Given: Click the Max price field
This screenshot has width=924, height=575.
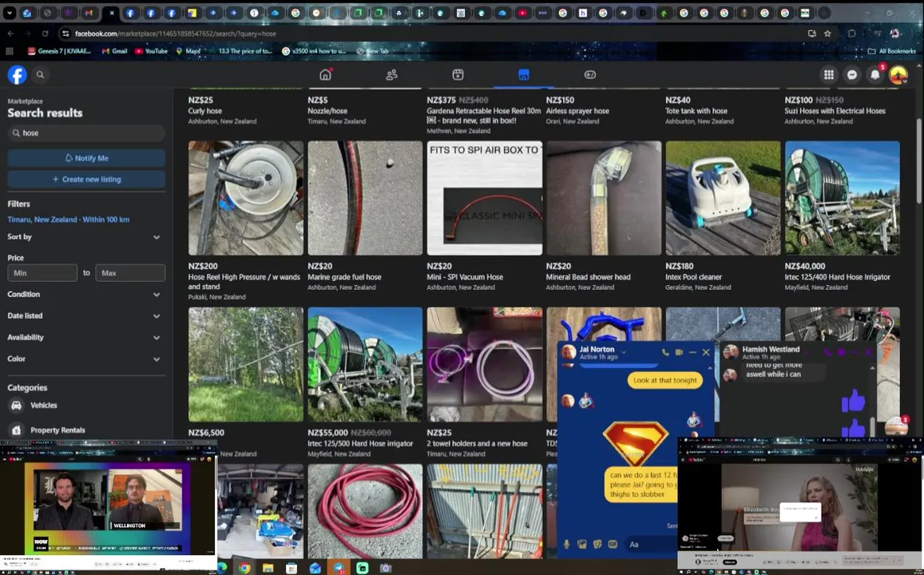Looking at the screenshot, I should (x=130, y=273).
